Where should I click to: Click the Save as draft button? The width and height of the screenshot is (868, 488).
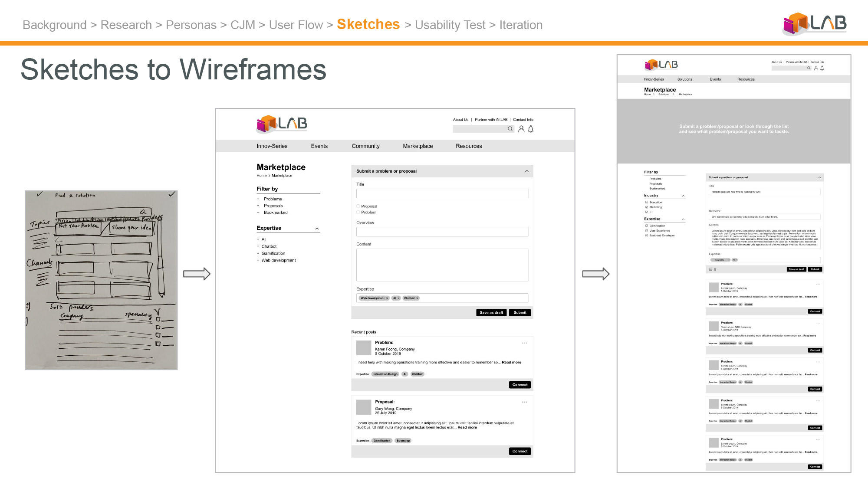[x=491, y=313]
